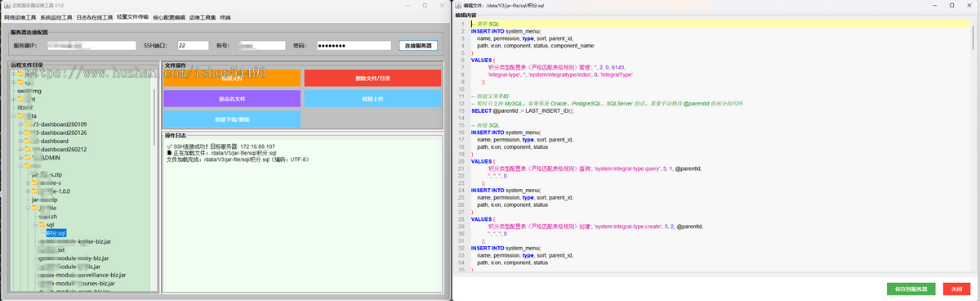Click line 1 comment '菜单 SQL' in editor
Image resolution: width=980 pixels, height=301 pixels.
485,24
